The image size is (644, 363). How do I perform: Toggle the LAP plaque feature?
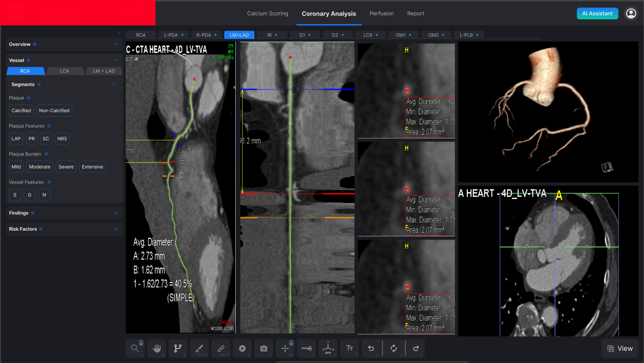point(16,139)
